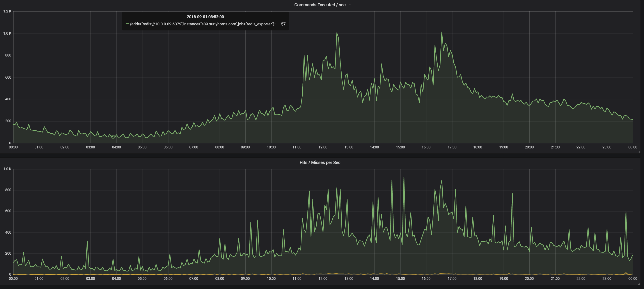644x289 pixels.
Task: Click the hits spike after 19:00
Action: (512, 193)
